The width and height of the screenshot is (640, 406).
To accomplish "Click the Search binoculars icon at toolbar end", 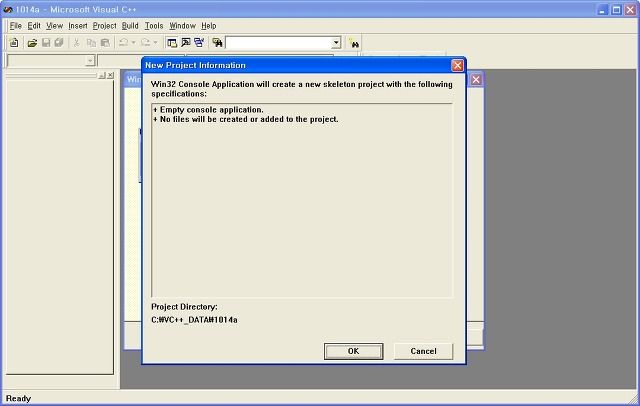I will coord(353,42).
